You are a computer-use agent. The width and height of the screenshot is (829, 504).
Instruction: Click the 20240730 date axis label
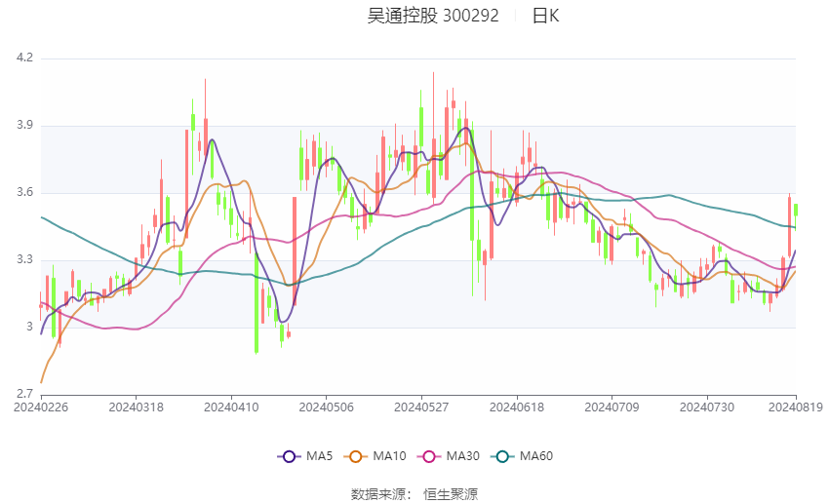(x=707, y=407)
